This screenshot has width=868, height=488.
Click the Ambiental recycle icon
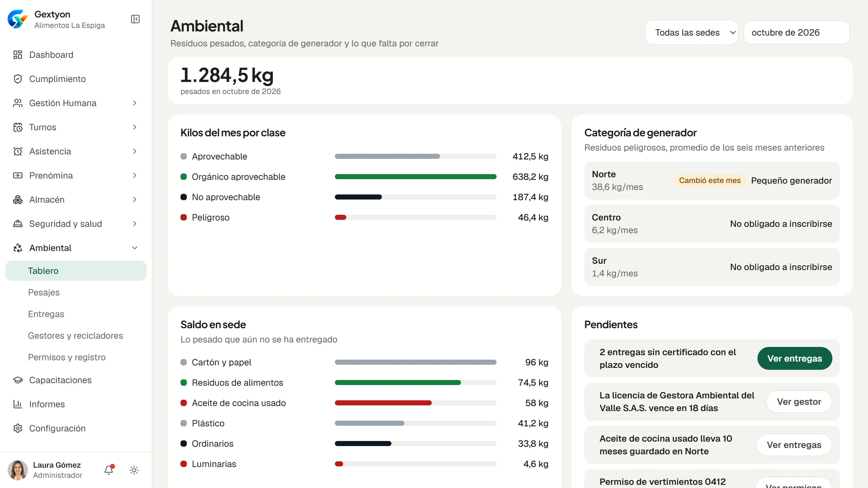click(17, 248)
